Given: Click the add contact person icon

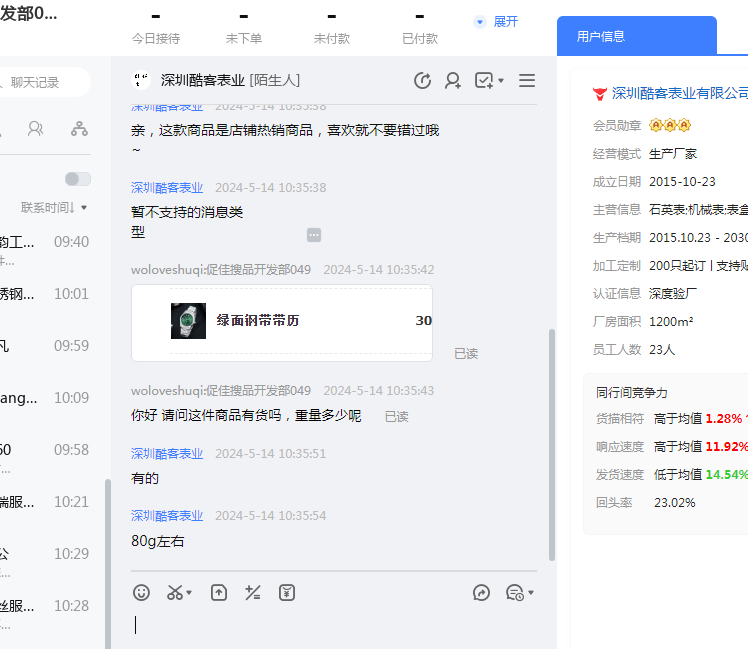Looking at the screenshot, I should point(453,81).
